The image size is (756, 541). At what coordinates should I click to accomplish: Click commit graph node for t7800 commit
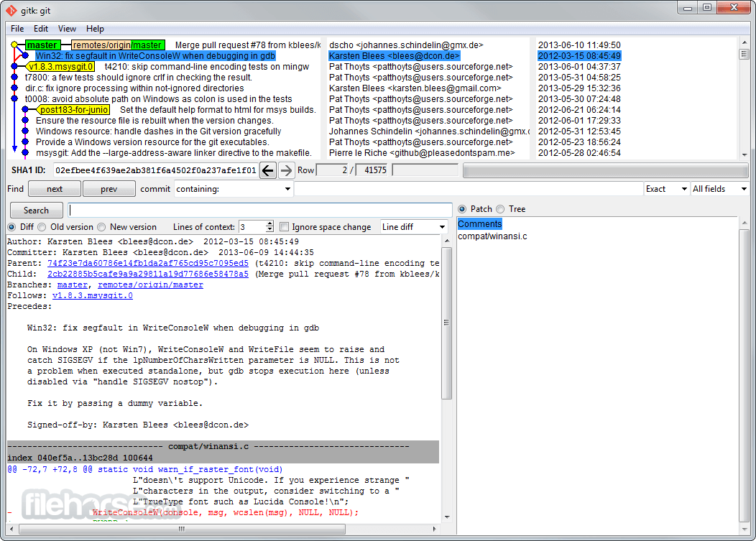click(x=15, y=77)
